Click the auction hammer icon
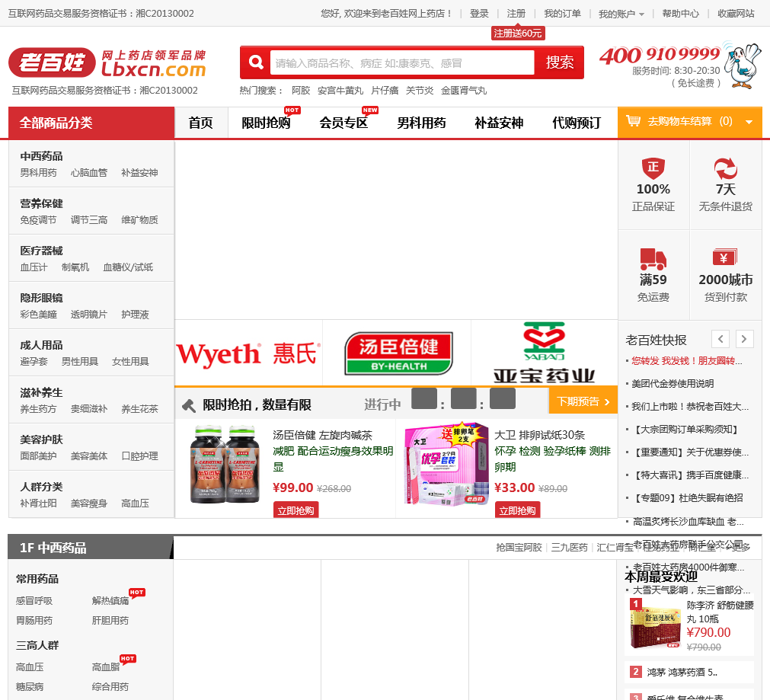The image size is (770, 700). pos(189,405)
